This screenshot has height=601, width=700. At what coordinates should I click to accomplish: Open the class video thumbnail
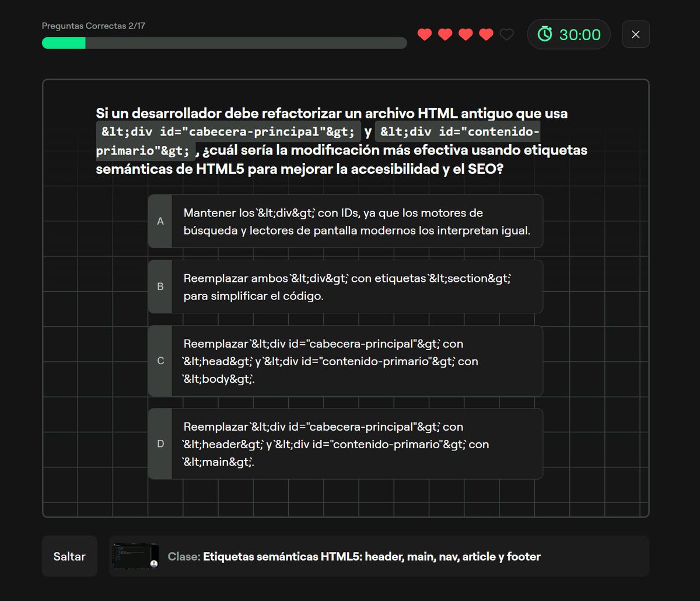(x=135, y=556)
